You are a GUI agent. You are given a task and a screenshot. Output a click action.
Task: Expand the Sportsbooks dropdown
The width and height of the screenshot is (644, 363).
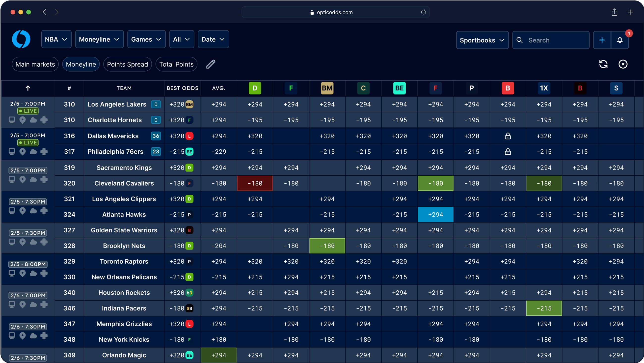482,40
